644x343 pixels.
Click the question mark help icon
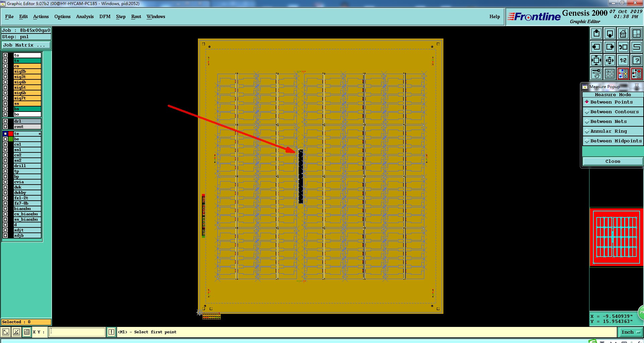pos(637,60)
